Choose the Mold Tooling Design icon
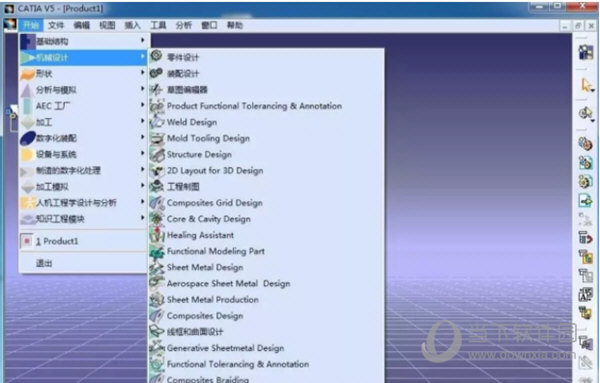Viewport: 600px width, 383px height. click(156, 138)
